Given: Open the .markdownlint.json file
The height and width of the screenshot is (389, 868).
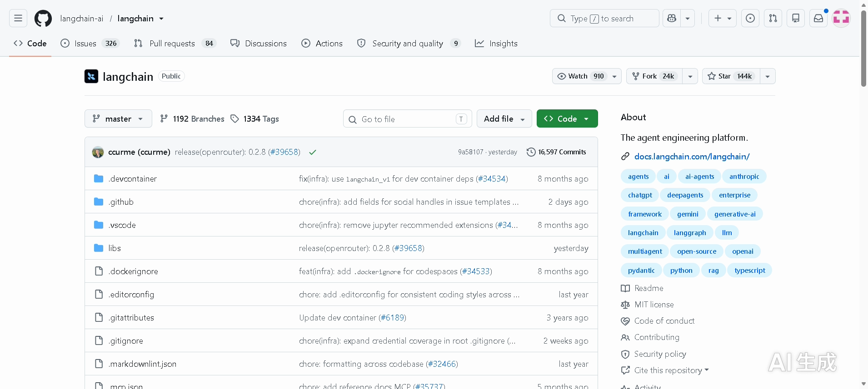Looking at the screenshot, I should pyautogui.click(x=142, y=364).
